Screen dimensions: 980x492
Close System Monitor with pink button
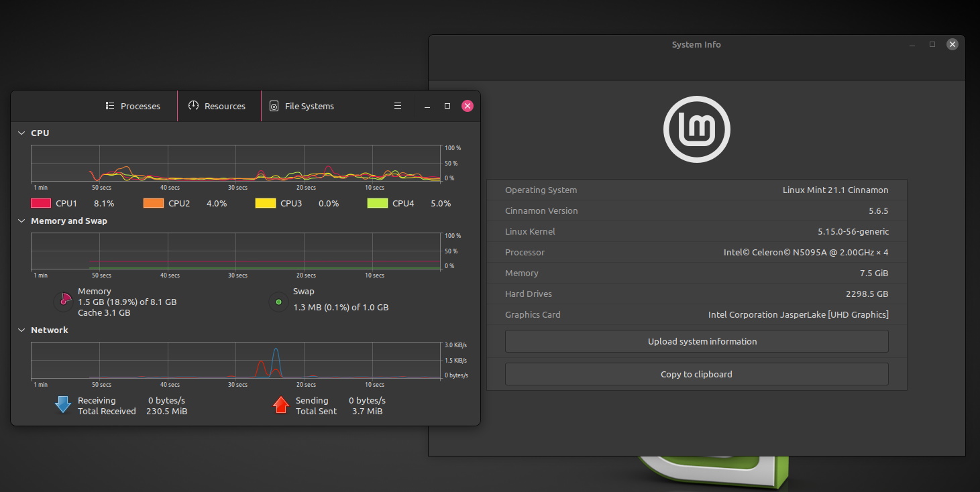(x=468, y=106)
